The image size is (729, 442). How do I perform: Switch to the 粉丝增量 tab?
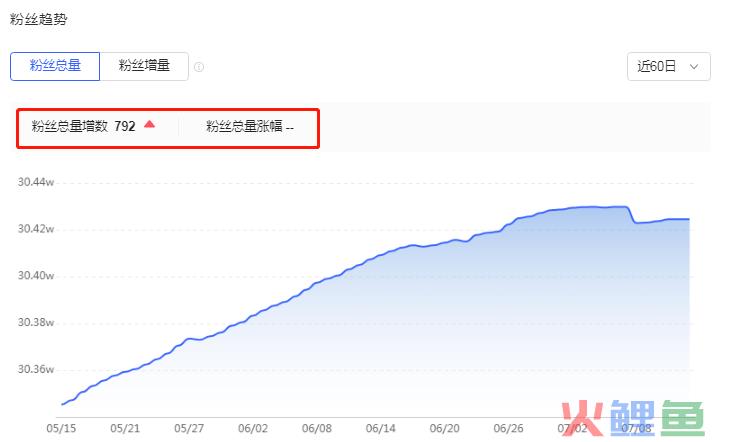click(144, 66)
